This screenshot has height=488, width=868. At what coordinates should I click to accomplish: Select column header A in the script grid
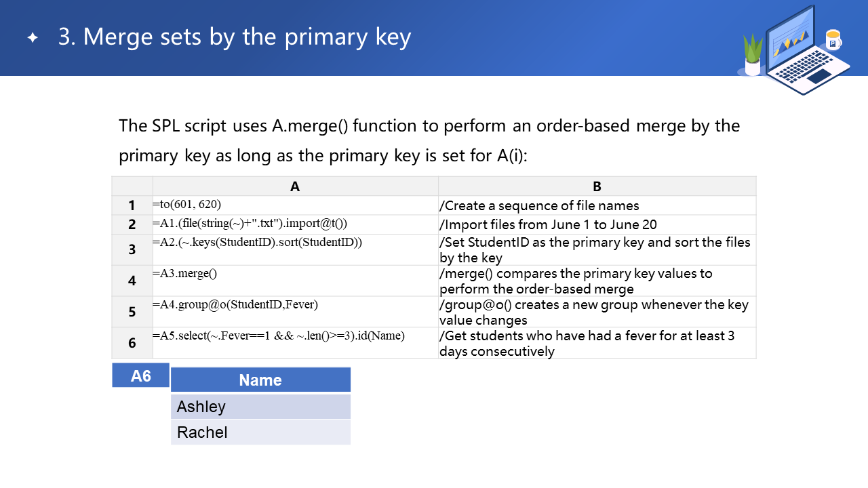(295, 186)
